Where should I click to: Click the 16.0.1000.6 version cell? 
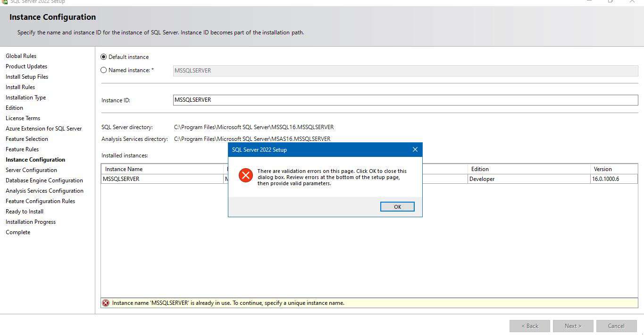(x=614, y=179)
